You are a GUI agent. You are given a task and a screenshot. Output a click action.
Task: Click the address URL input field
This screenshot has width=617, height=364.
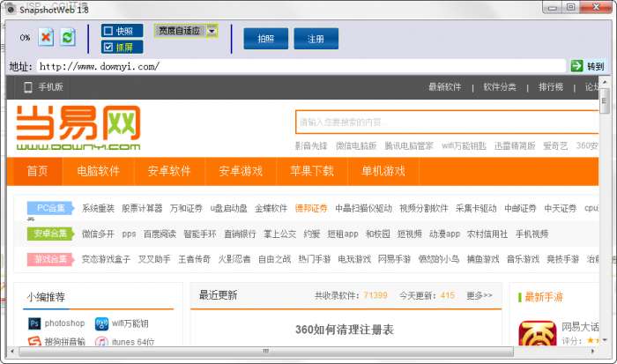301,66
